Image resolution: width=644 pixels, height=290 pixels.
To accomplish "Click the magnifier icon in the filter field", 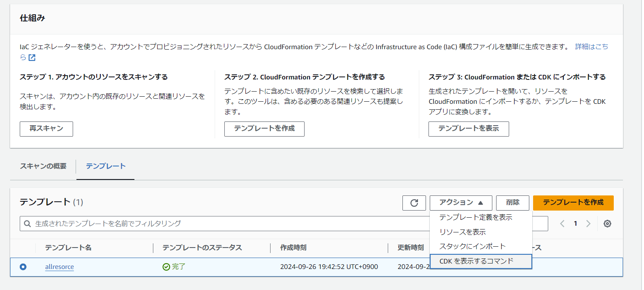I will (28, 223).
